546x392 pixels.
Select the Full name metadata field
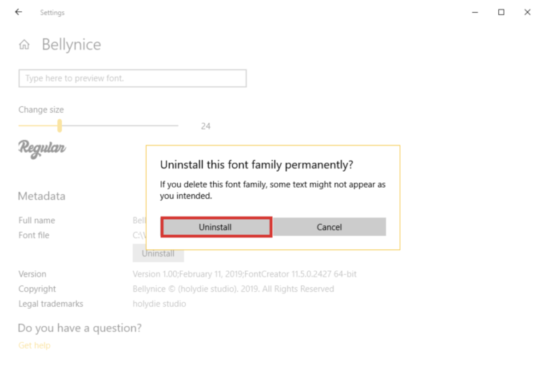[x=37, y=220]
